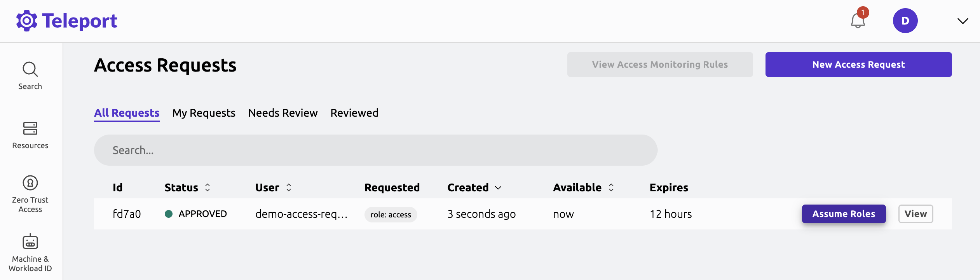The width and height of the screenshot is (980, 280).
Task: Click the green APPROVED status indicator
Action: click(169, 213)
